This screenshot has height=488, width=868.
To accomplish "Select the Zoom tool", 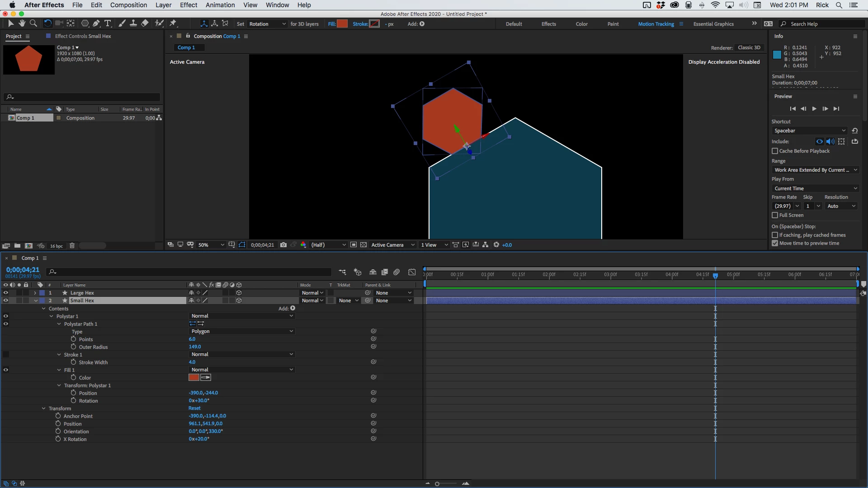I will point(33,23).
